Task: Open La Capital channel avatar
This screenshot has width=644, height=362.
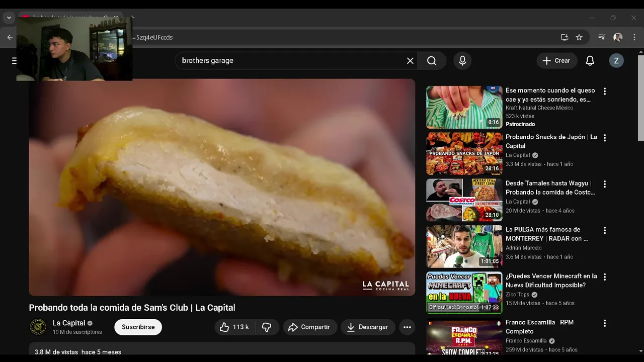Action: (38, 327)
